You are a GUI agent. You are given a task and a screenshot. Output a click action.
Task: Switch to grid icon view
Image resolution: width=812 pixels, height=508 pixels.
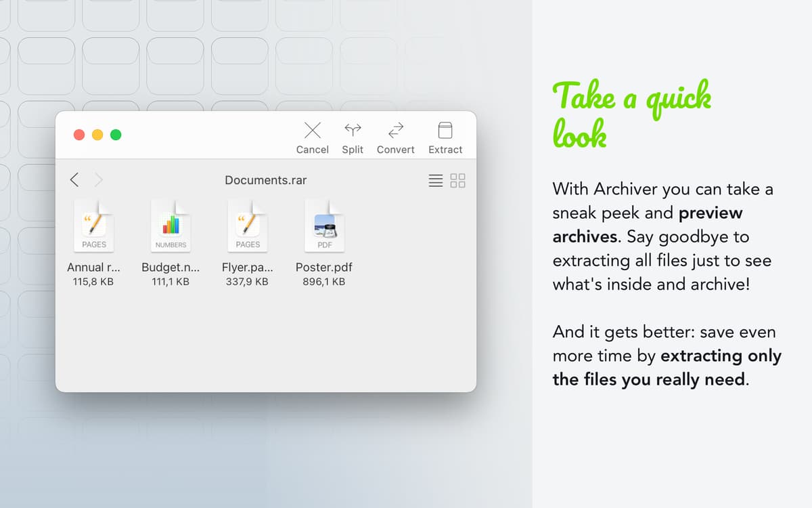click(457, 180)
